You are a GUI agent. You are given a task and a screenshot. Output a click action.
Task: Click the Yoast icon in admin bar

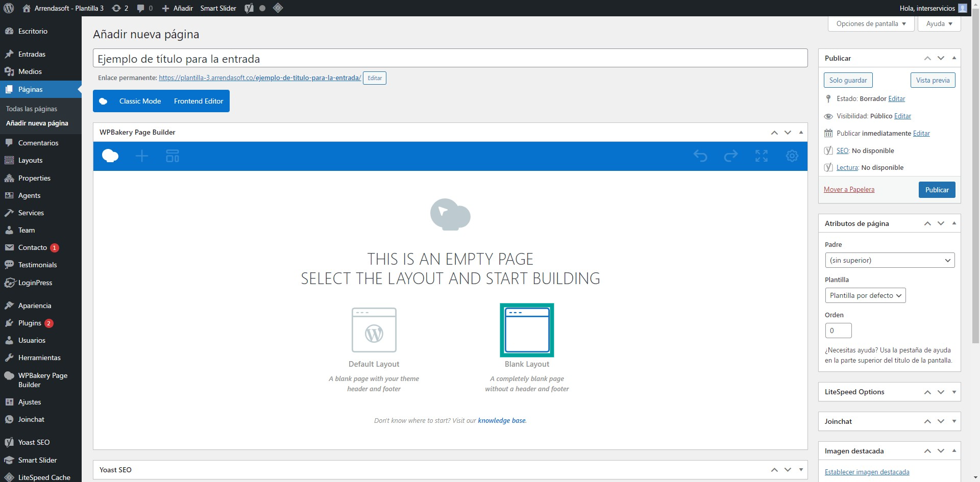[x=249, y=8]
